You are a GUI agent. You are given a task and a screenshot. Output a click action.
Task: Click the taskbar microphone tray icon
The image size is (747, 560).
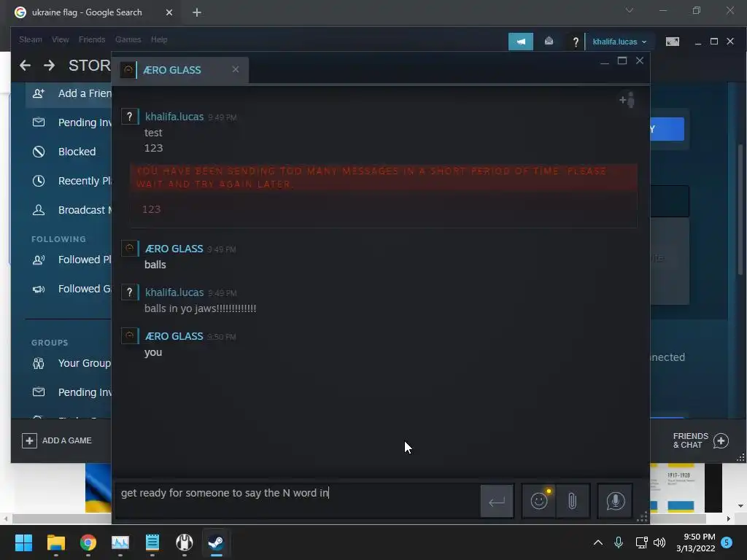pos(619,542)
